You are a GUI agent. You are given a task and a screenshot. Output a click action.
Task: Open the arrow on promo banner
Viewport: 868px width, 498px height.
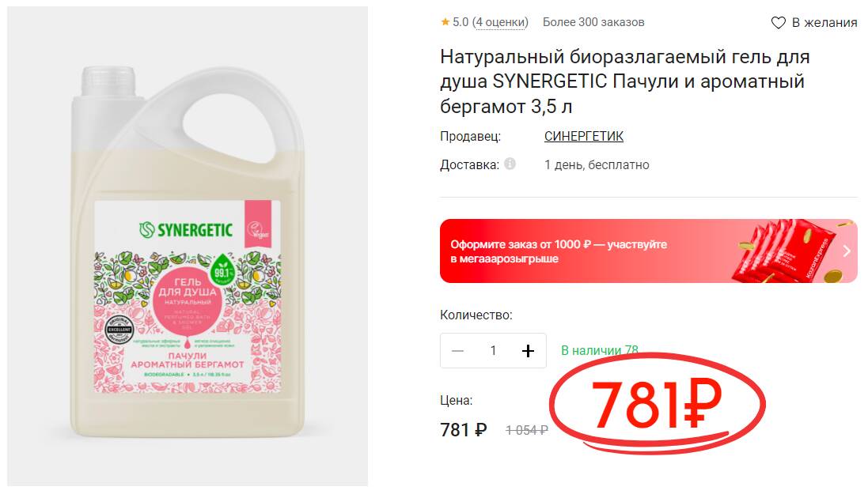(847, 251)
